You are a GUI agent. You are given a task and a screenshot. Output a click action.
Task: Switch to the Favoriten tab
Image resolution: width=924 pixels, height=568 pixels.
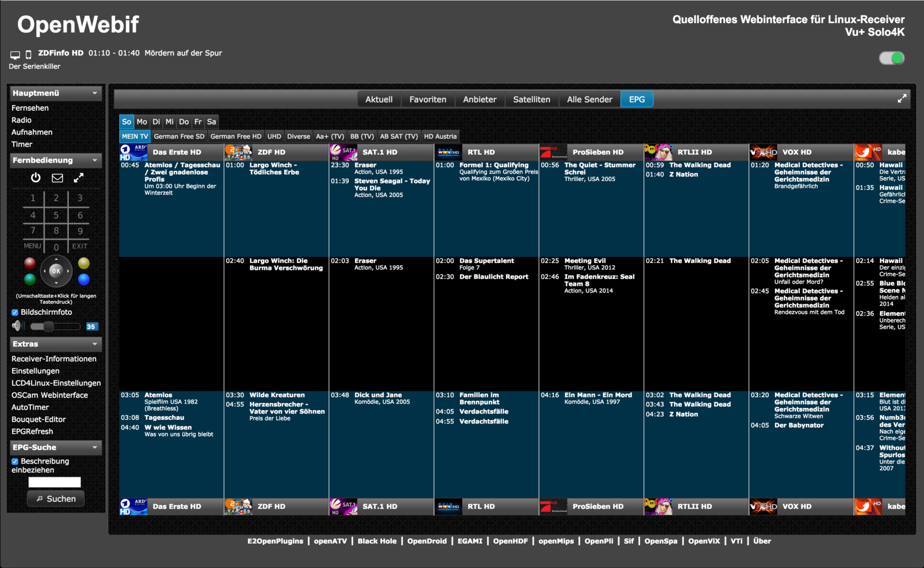click(428, 100)
